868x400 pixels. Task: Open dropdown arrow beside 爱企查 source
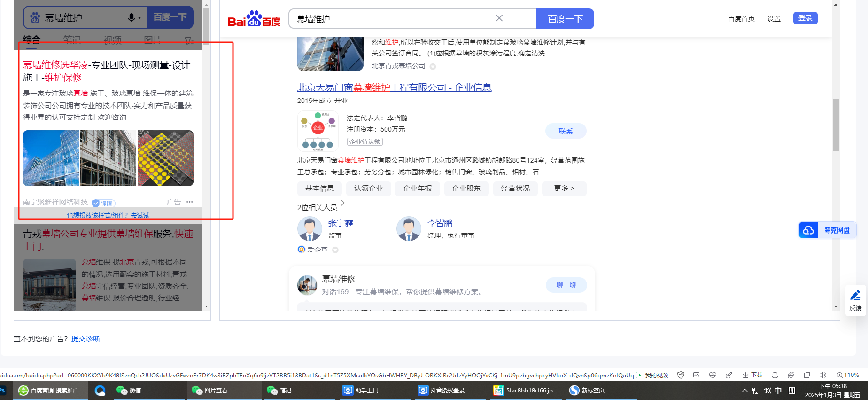coord(335,250)
